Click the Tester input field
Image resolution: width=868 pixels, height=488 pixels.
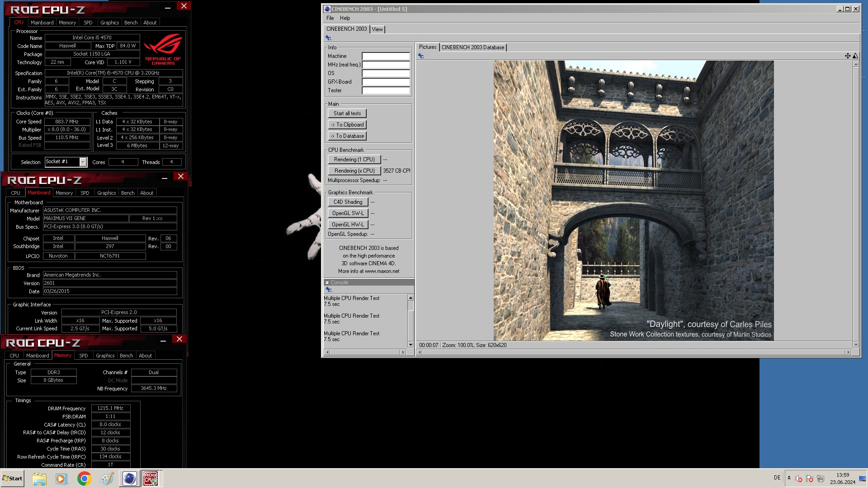tap(386, 91)
